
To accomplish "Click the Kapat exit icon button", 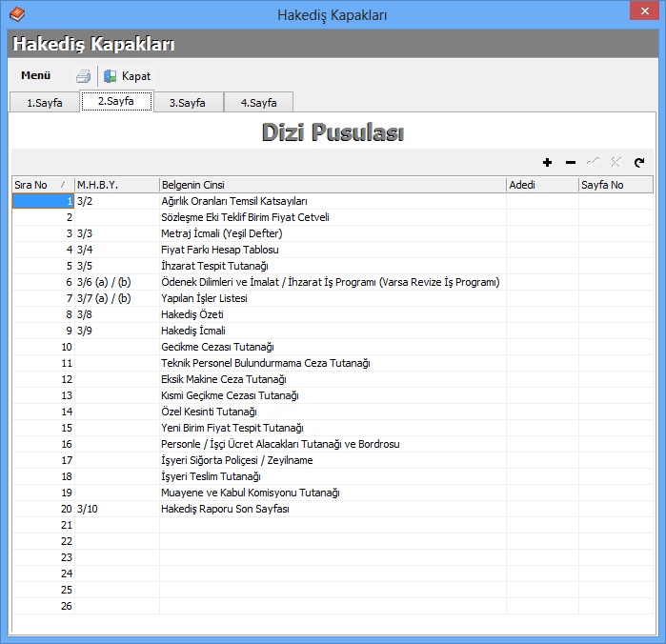I will pyautogui.click(x=111, y=76).
